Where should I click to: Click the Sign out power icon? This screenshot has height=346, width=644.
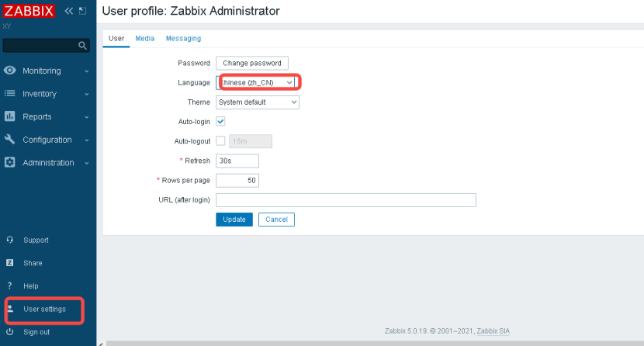pos(10,331)
